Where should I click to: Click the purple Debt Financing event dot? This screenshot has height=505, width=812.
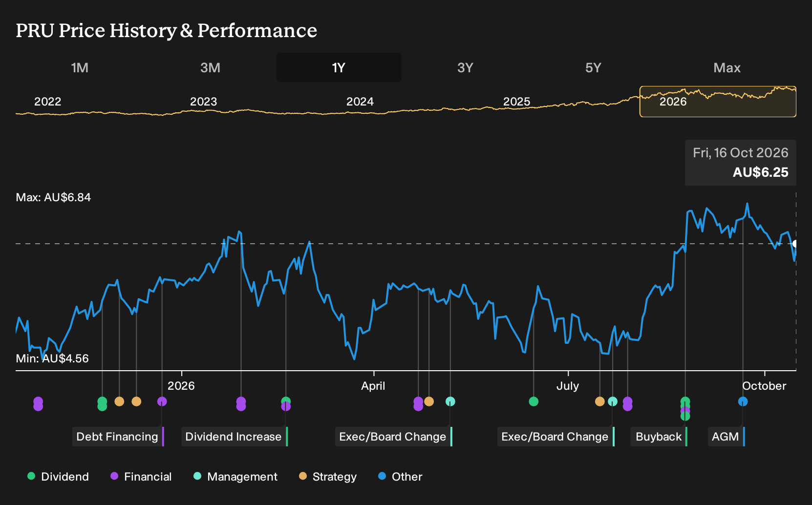tap(162, 401)
